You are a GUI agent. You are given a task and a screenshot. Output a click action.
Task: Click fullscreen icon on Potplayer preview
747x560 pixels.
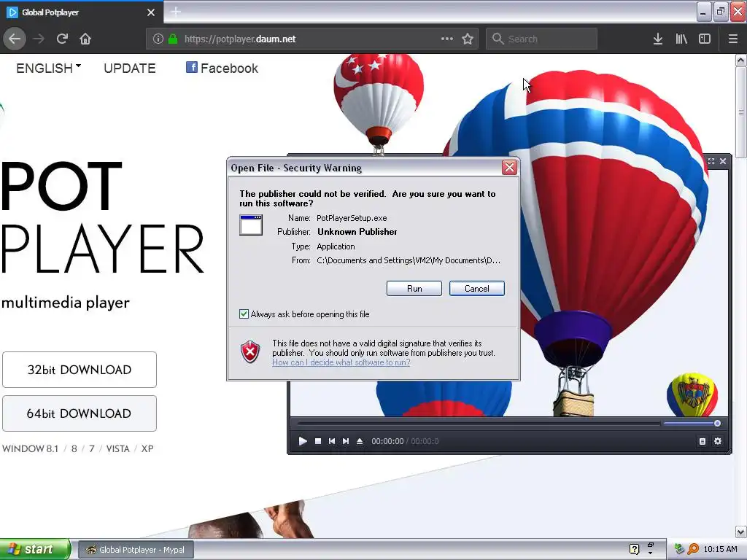click(x=711, y=161)
